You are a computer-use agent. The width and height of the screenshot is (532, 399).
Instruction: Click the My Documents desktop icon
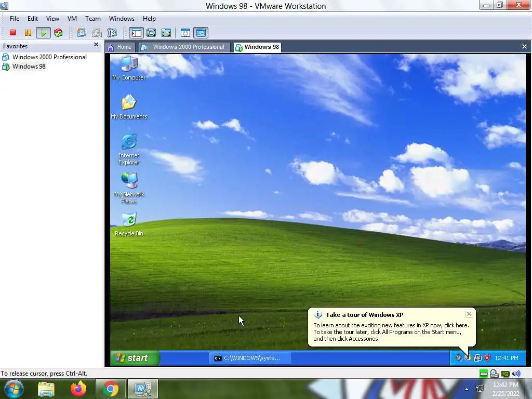[x=129, y=107]
